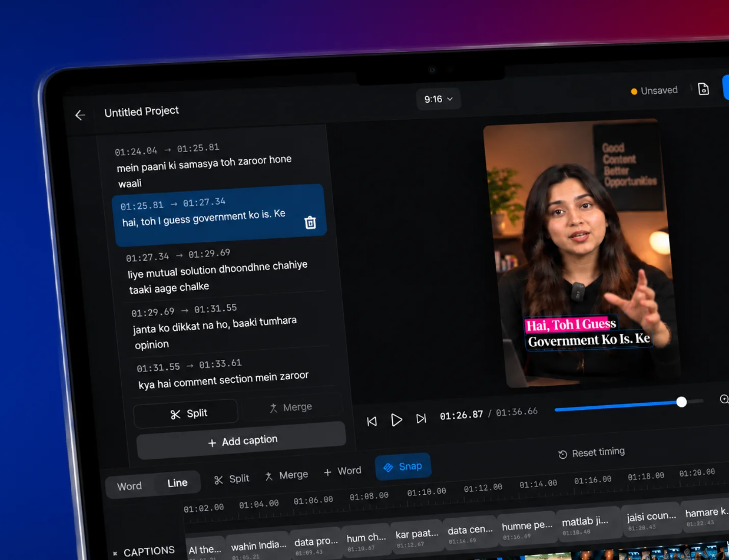Click the current time 01:26.87 readout

461,415
